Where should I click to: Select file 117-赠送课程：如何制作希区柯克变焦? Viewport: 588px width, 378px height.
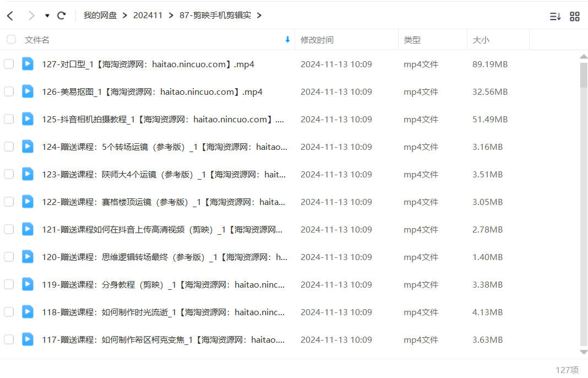tap(163, 340)
